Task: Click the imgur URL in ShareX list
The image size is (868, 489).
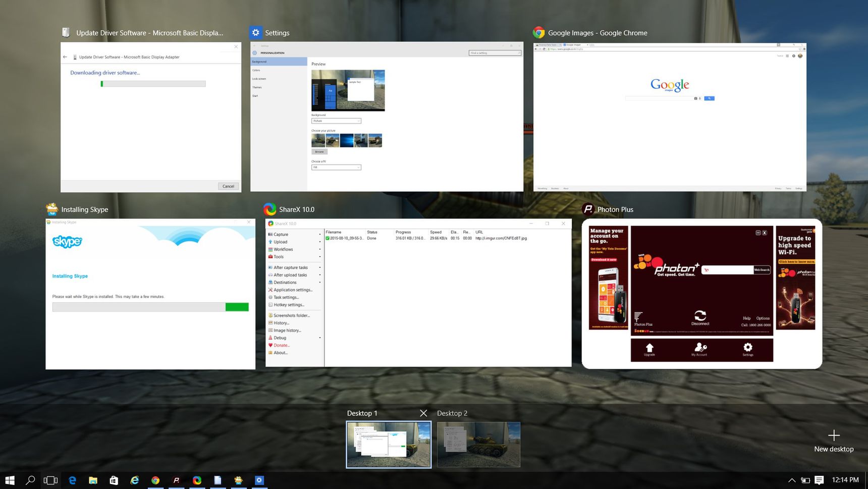Action: click(x=501, y=238)
